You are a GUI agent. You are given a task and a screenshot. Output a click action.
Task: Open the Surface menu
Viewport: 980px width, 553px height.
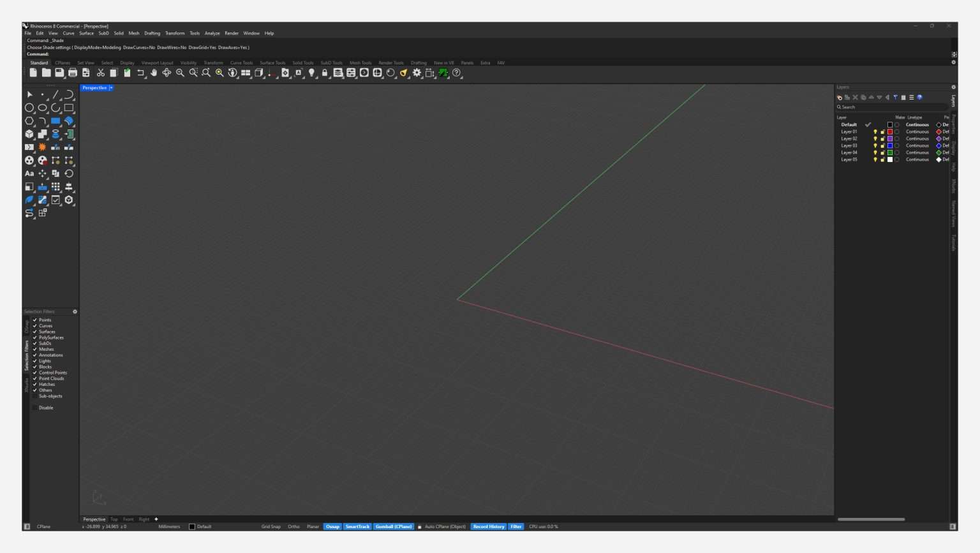(x=86, y=33)
